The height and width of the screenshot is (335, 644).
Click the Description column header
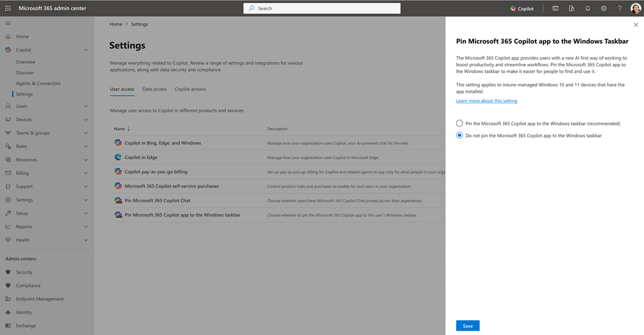(x=277, y=129)
